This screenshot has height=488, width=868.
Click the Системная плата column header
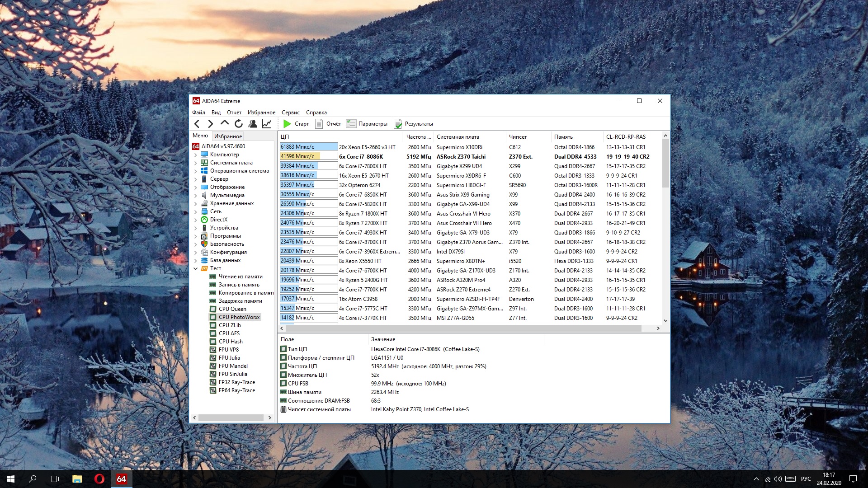[x=458, y=137]
